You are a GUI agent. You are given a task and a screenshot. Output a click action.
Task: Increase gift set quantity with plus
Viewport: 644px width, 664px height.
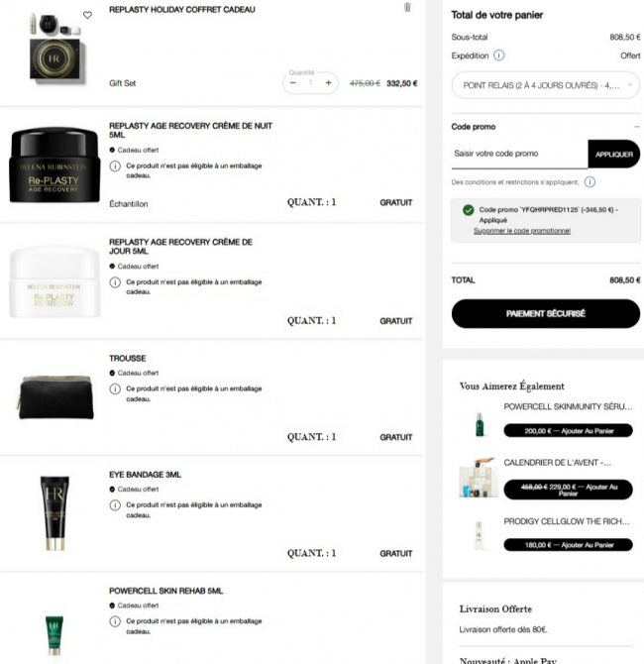pos(328,83)
